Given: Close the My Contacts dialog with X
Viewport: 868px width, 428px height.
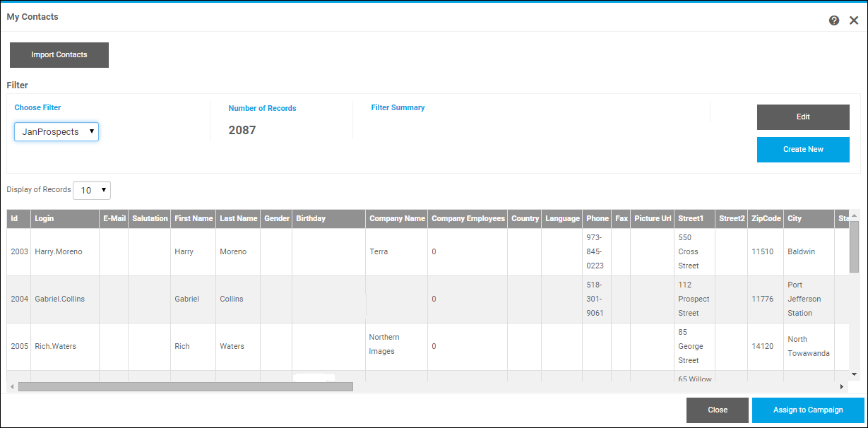Looking at the screenshot, I should click(x=854, y=20).
